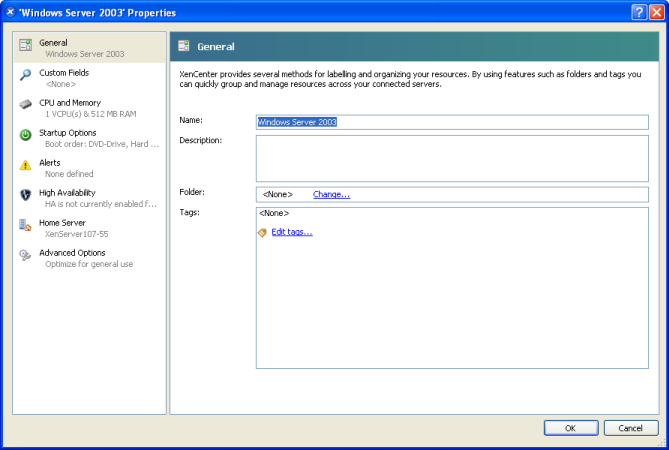Click the XenCenter icon in title bar

coord(10,12)
